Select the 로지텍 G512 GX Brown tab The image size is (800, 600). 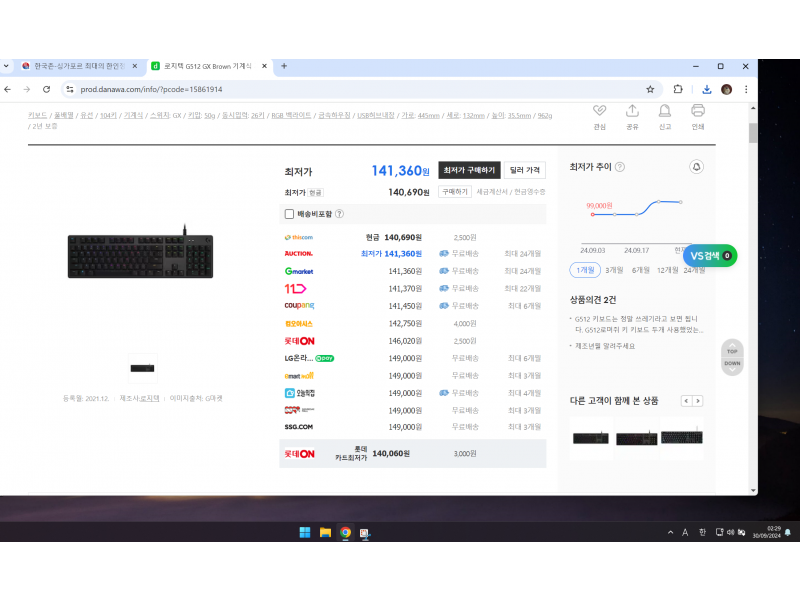(207, 66)
